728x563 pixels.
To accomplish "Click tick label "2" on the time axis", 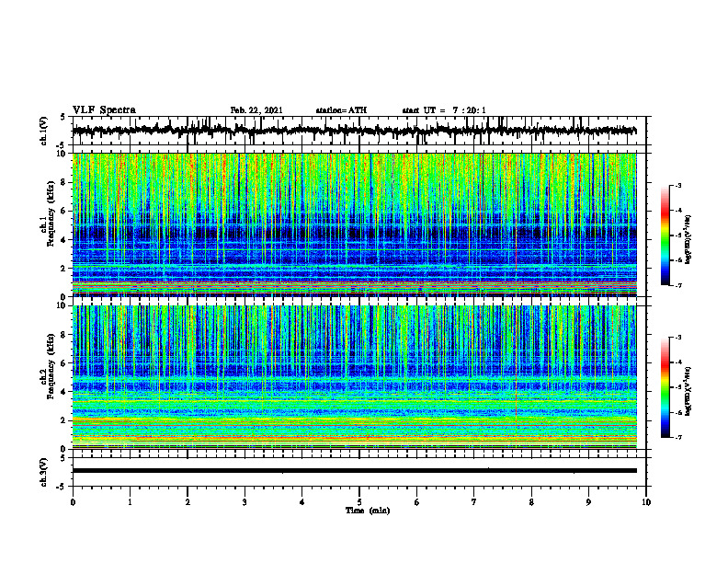I will [x=188, y=502].
